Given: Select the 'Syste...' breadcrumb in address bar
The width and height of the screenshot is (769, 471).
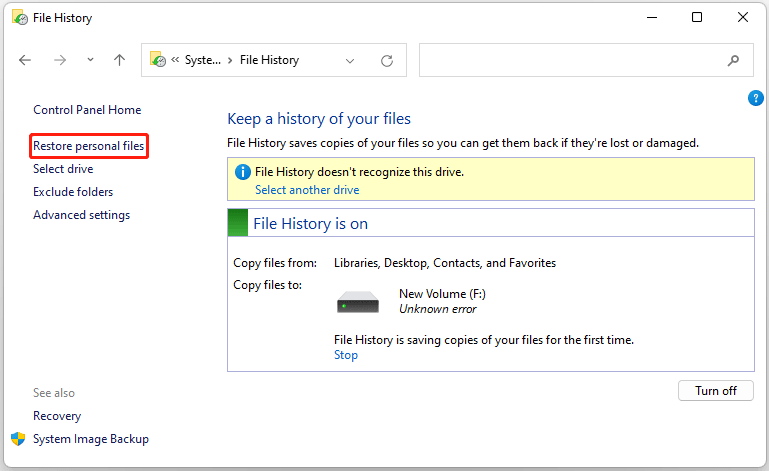Looking at the screenshot, I should pyautogui.click(x=203, y=60).
